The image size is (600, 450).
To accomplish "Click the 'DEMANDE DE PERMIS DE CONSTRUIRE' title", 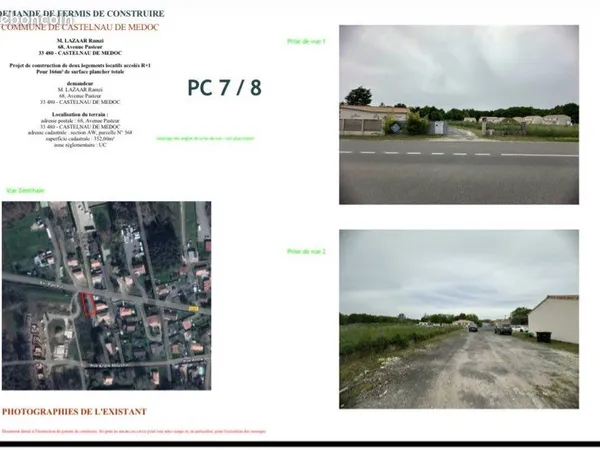I will [x=82, y=13].
